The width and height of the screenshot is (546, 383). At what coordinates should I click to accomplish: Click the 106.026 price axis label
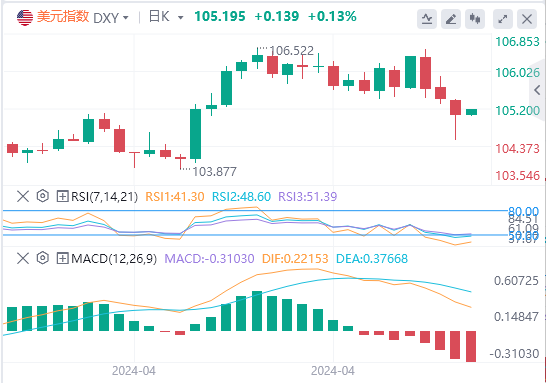[x=517, y=73]
